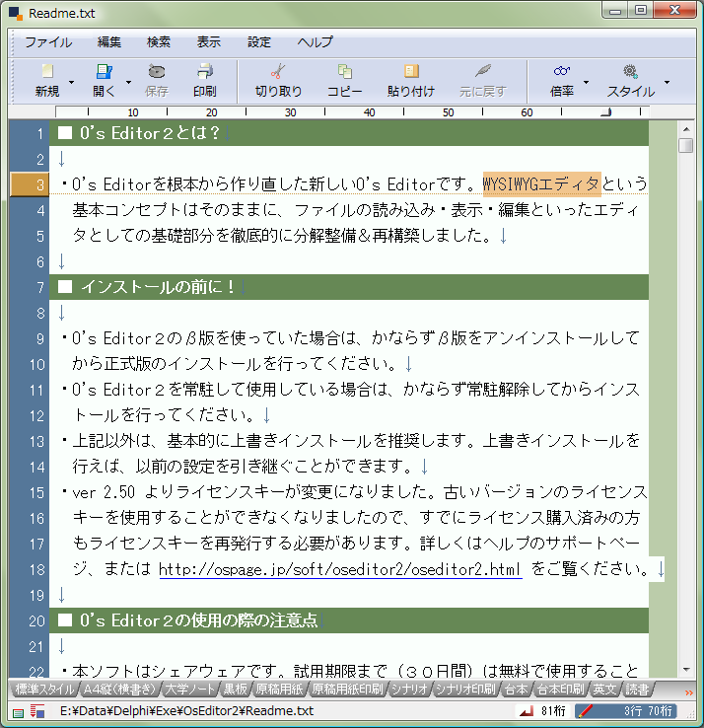Switch to the 読書 tab
704x728 pixels.
637,690
